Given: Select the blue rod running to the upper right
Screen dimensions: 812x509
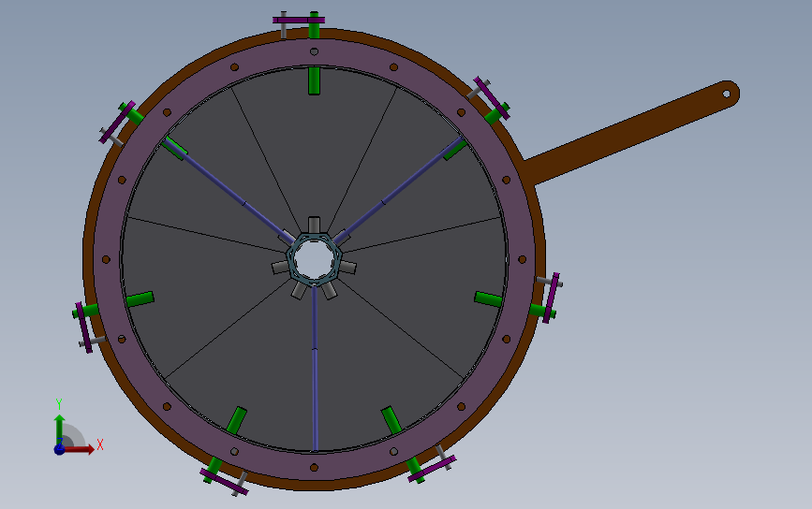Looking at the screenshot, I should pos(398,190).
